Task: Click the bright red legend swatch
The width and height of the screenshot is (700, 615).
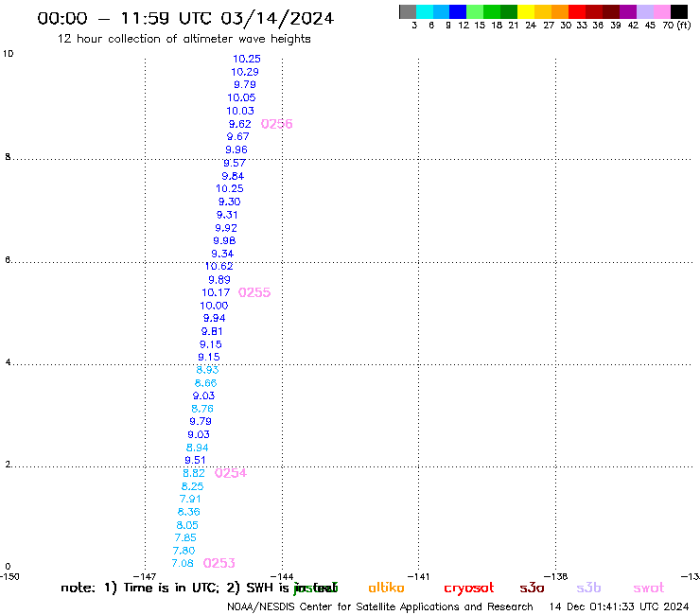Action: [x=577, y=11]
